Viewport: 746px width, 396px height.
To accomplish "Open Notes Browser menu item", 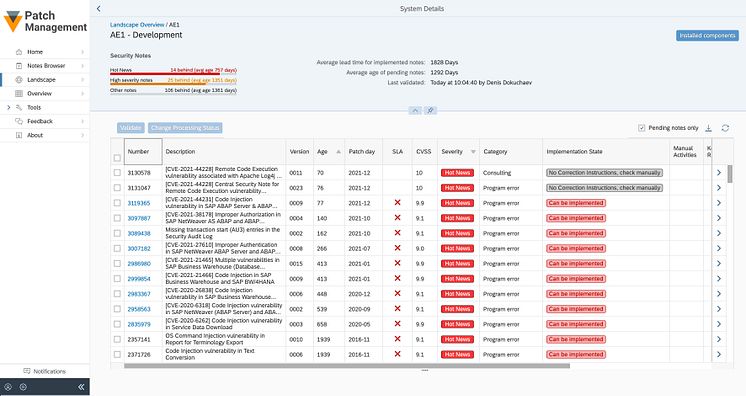I will 45,66.
